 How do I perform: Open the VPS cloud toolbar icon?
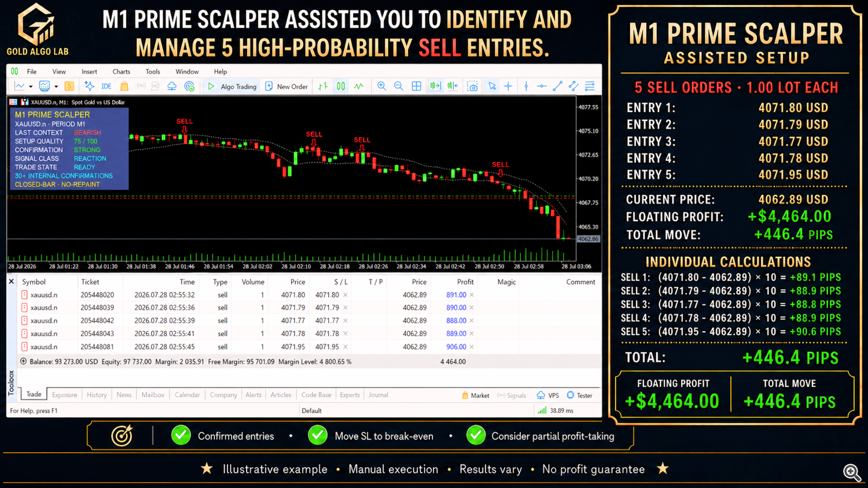point(172,86)
